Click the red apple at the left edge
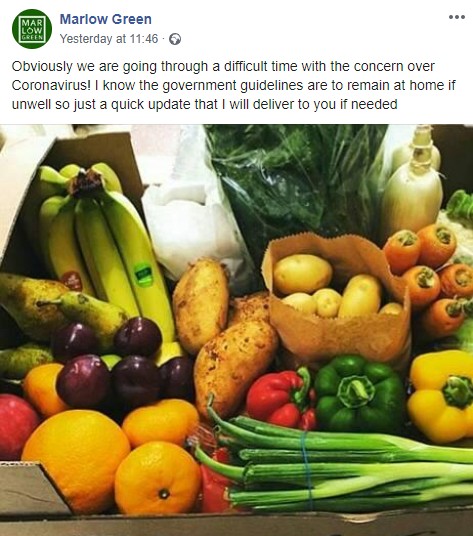Screen dimensions: 473x536 coord(17,427)
